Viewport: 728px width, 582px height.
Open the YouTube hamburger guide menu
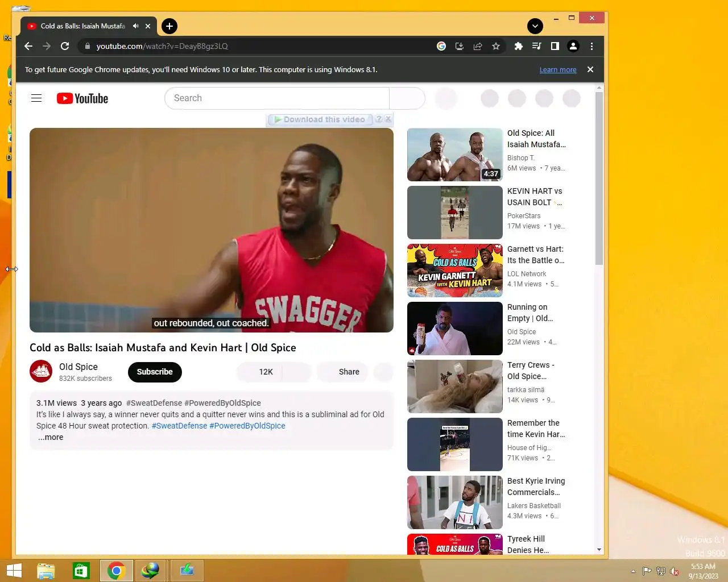point(36,98)
